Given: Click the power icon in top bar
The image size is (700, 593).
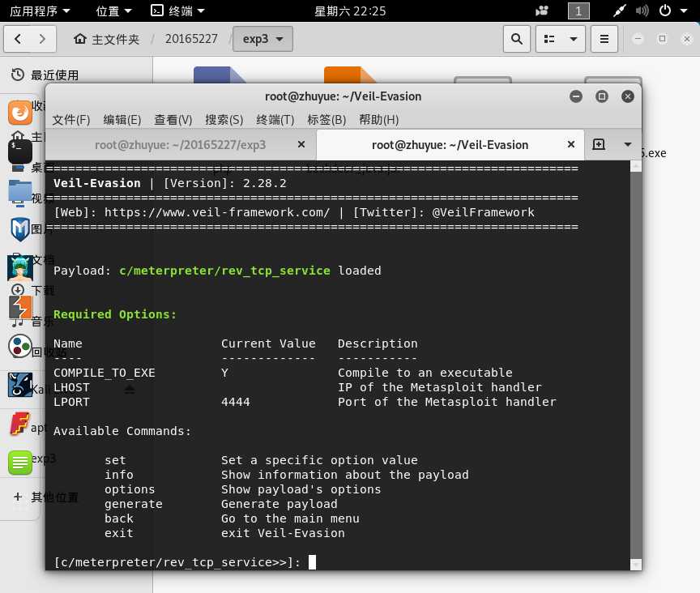Looking at the screenshot, I should pos(665,11).
